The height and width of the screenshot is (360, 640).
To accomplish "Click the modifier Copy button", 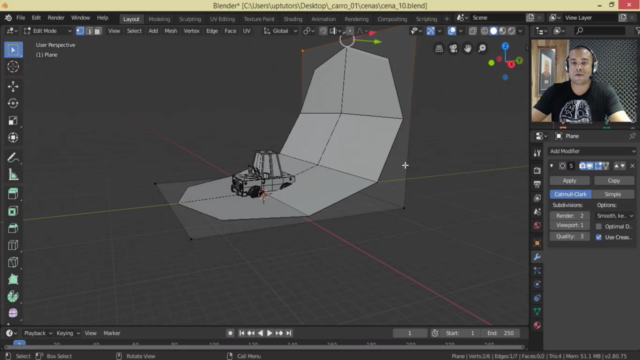I will 614,180.
